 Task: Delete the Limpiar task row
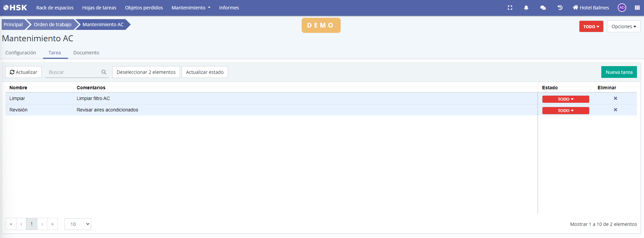click(x=615, y=98)
